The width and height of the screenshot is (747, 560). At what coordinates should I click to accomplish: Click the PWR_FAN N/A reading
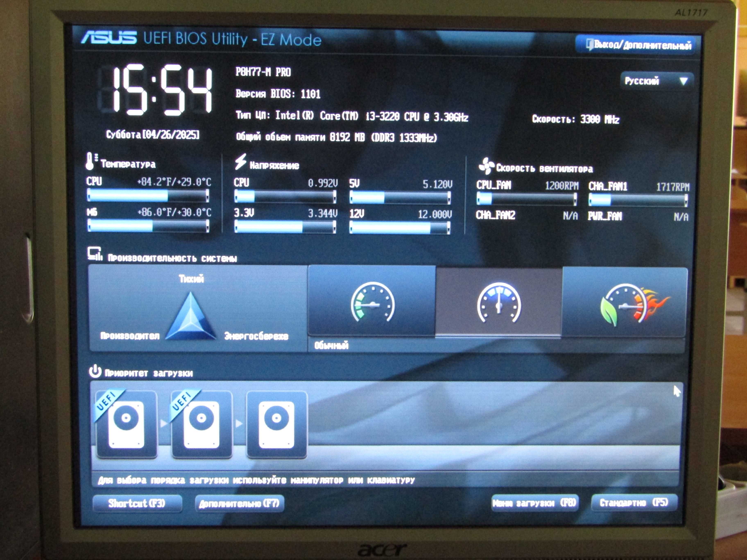click(638, 216)
